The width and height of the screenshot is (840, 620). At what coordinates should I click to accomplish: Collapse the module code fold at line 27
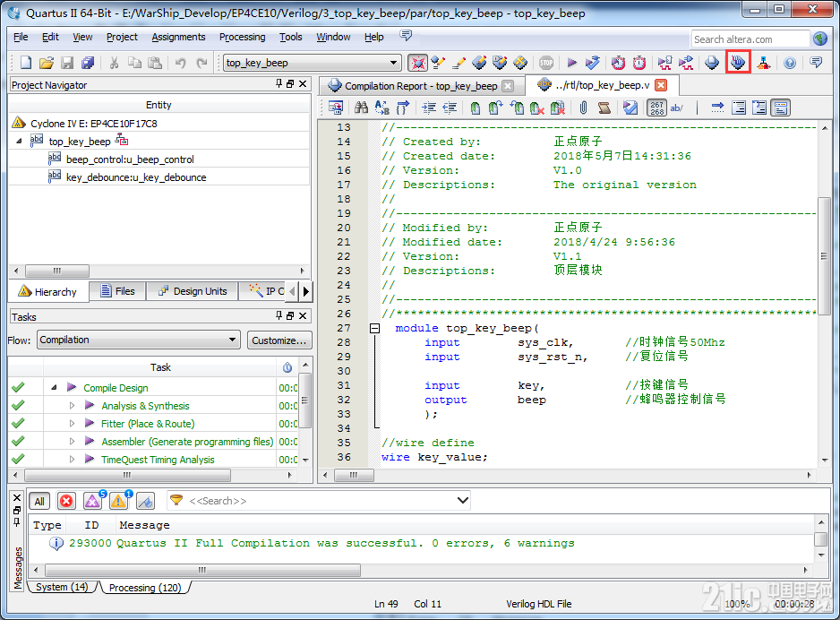pos(375,328)
